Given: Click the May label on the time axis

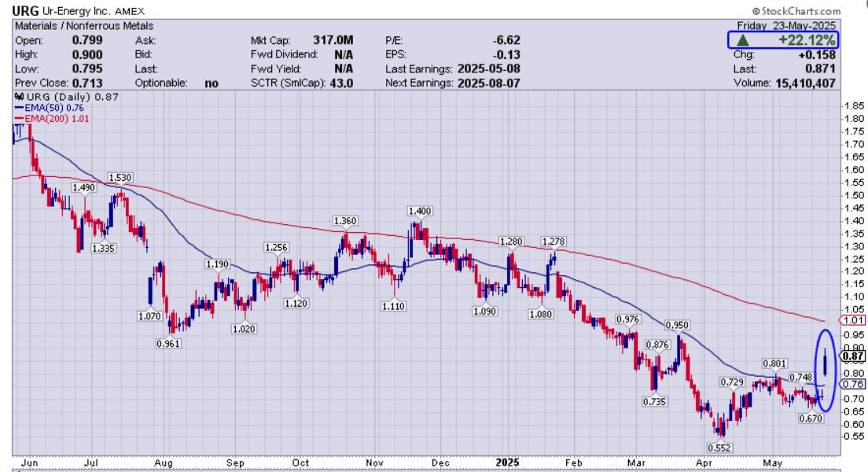Looking at the screenshot, I should 773,463.
